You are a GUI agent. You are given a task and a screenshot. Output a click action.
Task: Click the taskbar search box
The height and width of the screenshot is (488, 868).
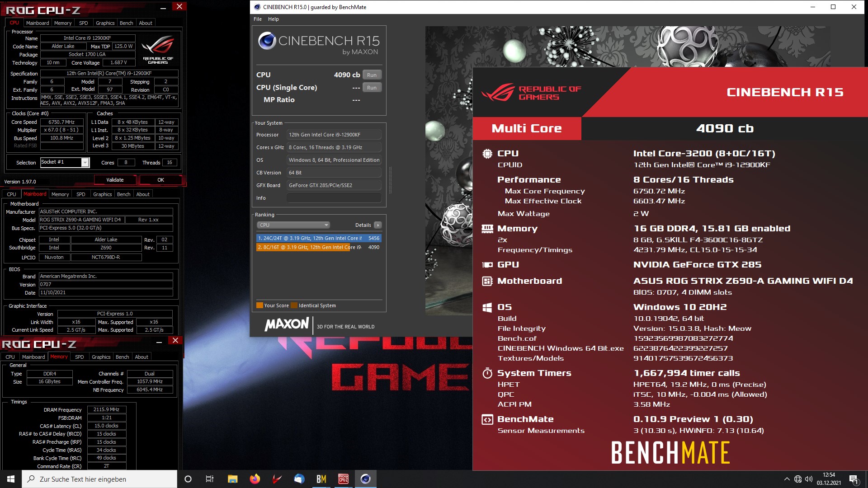99,479
